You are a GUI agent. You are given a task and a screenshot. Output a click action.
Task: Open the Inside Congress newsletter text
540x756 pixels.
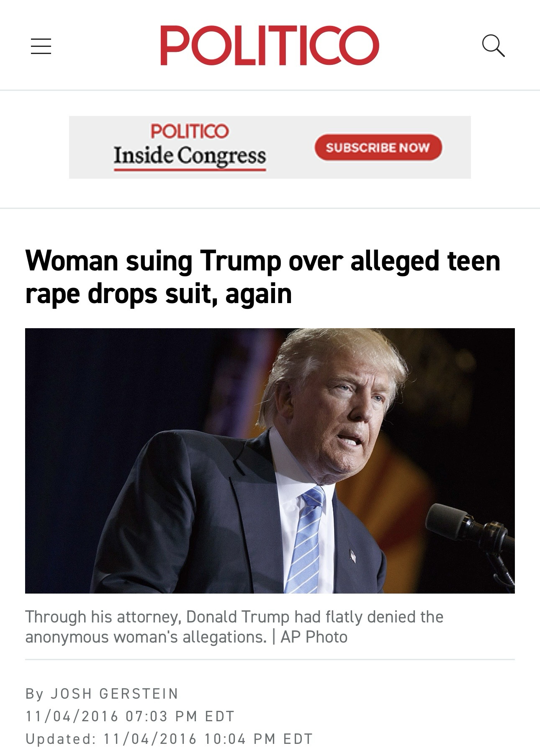pyautogui.click(x=190, y=156)
